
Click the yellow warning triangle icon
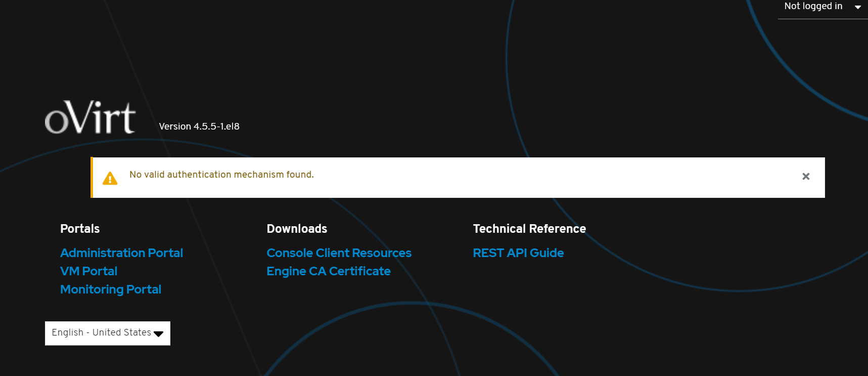tap(110, 178)
